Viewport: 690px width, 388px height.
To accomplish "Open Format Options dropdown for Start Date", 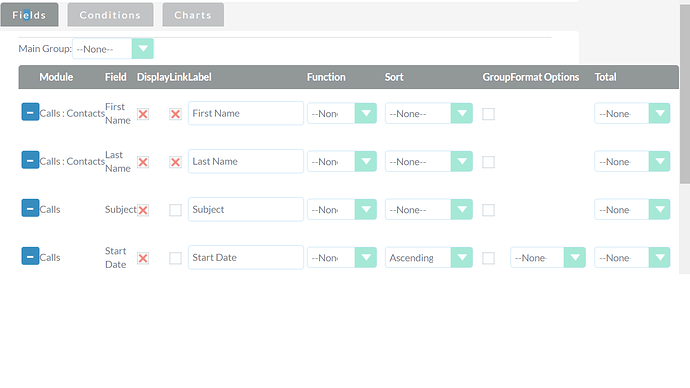I will pyautogui.click(x=548, y=257).
